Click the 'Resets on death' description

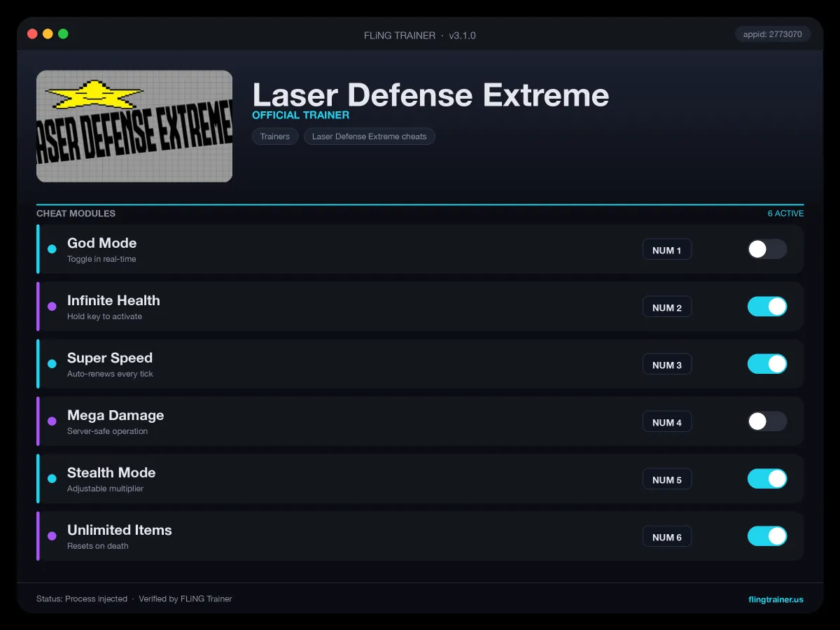click(x=97, y=546)
